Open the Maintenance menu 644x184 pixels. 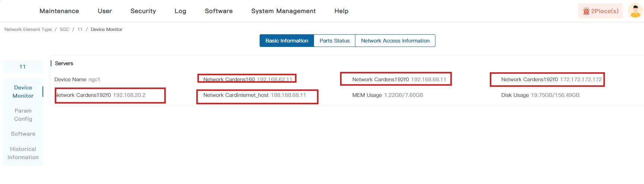pos(59,11)
